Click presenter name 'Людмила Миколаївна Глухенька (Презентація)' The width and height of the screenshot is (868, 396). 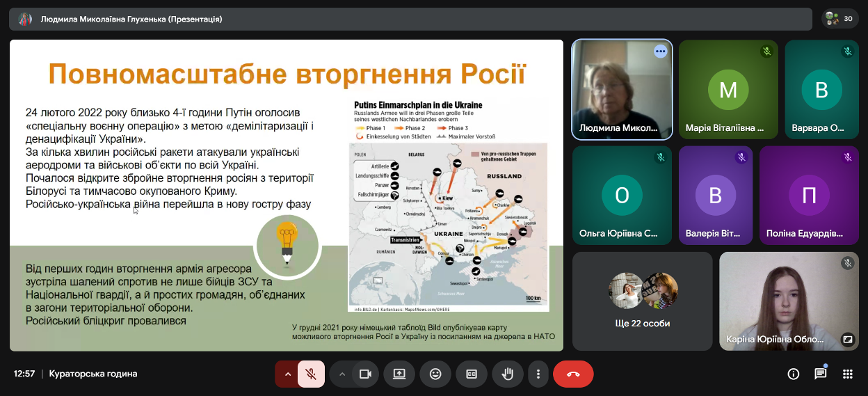point(131,19)
